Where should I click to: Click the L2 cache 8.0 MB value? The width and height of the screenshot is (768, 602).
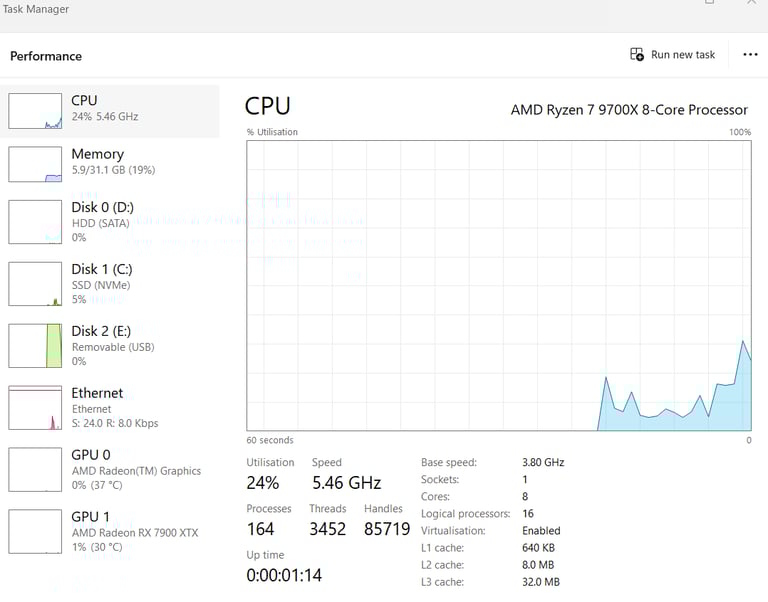(538, 565)
